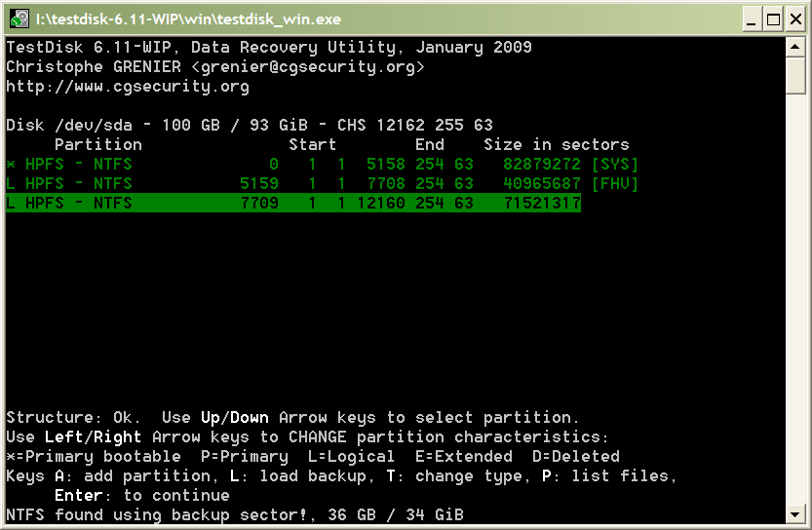The width and height of the screenshot is (812, 530).
Task: Click the 'L: load backup' key hint
Action: (301, 475)
